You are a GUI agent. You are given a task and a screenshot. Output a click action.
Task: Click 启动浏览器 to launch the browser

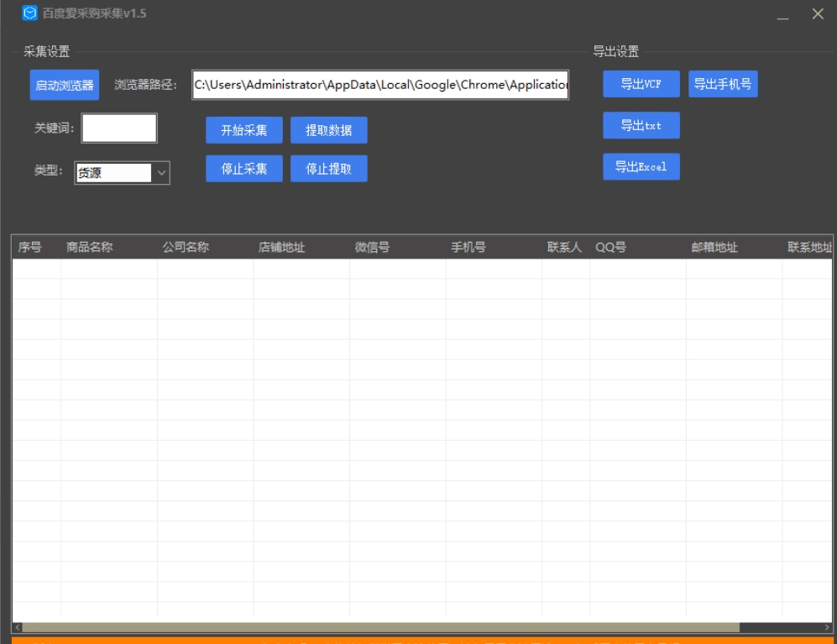click(x=65, y=85)
